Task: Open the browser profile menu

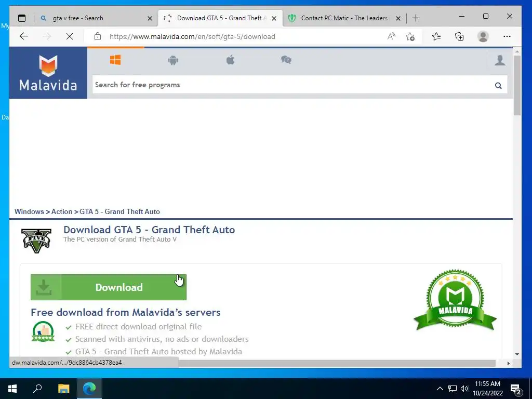Action: tap(483, 36)
